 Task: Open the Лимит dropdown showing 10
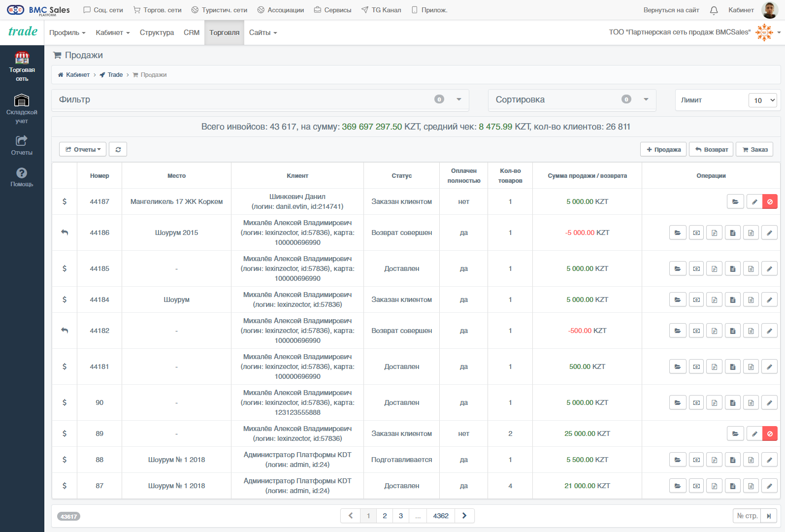[762, 100]
